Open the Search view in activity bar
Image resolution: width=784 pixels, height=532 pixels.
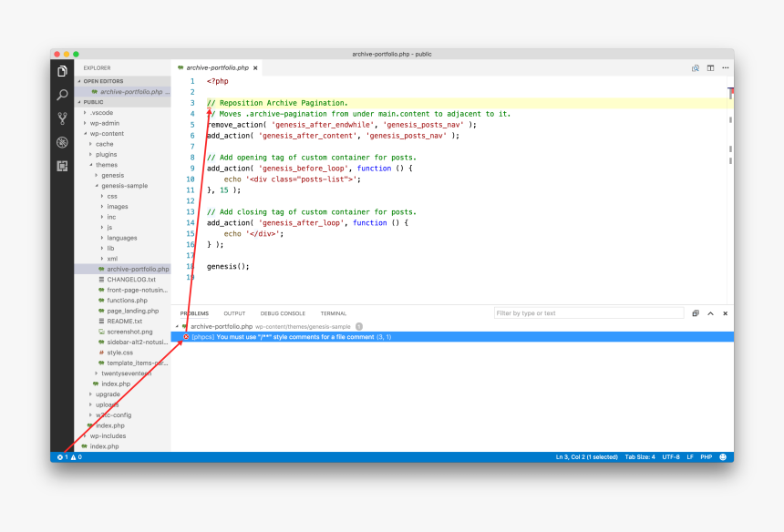62,95
